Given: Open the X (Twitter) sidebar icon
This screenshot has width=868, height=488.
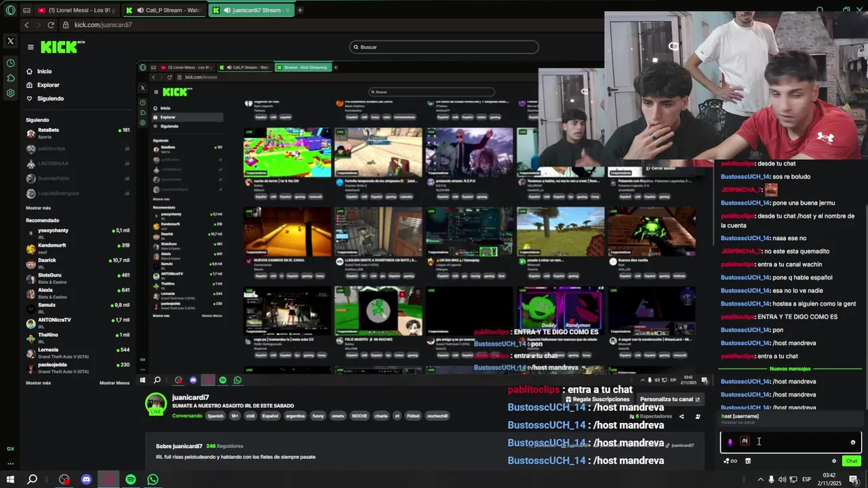Looking at the screenshot, I should [10, 41].
